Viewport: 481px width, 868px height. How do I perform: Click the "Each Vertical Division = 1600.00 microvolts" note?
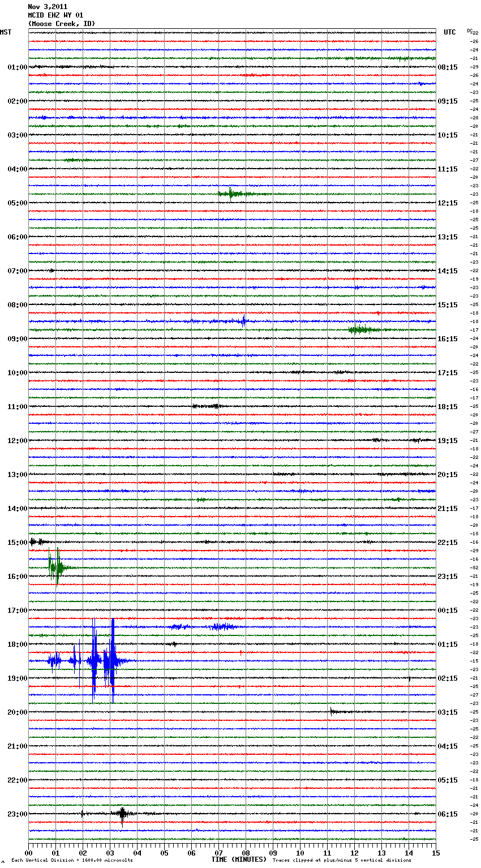pyautogui.click(x=72, y=861)
